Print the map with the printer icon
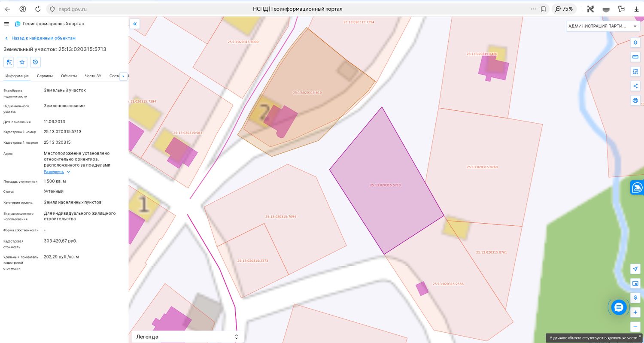The width and height of the screenshot is (644, 343). [x=635, y=100]
